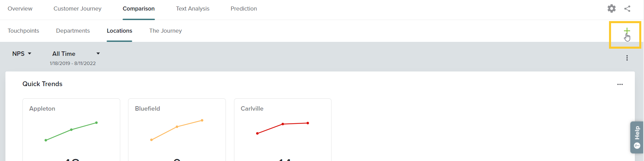
Task: Open the Help side tab
Action: 637,137
